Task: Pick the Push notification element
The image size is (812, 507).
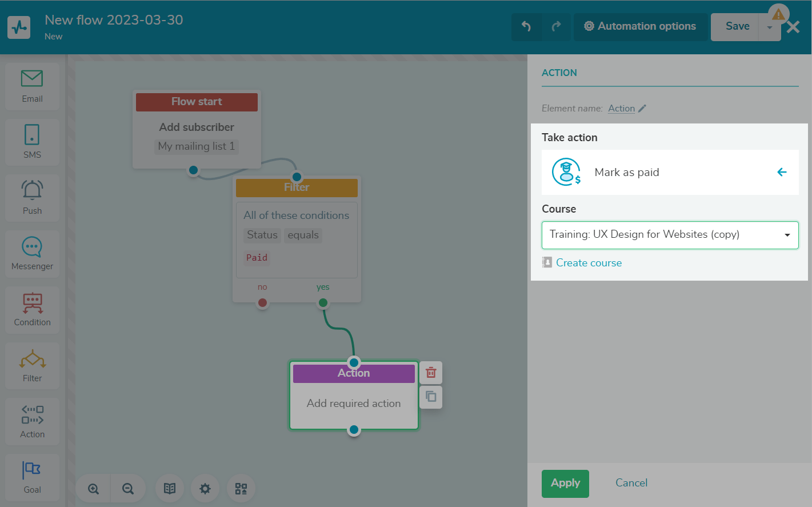Action: [x=32, y=197]
